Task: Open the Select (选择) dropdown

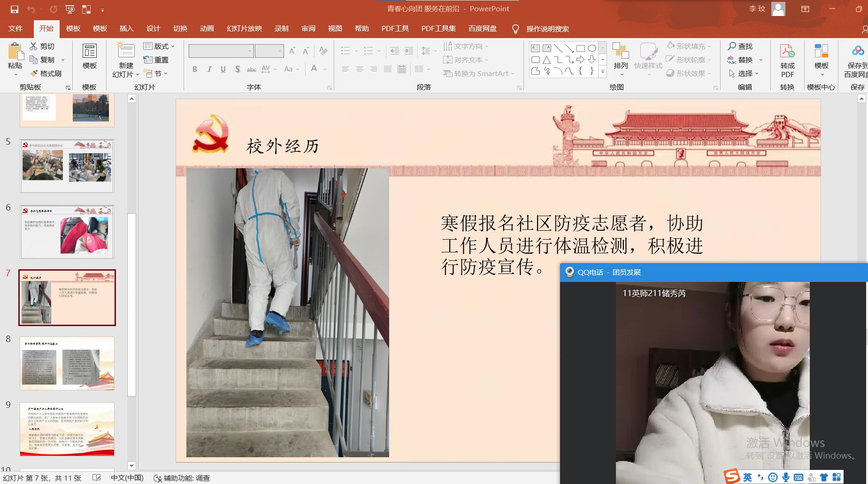Action: point(744,73)
